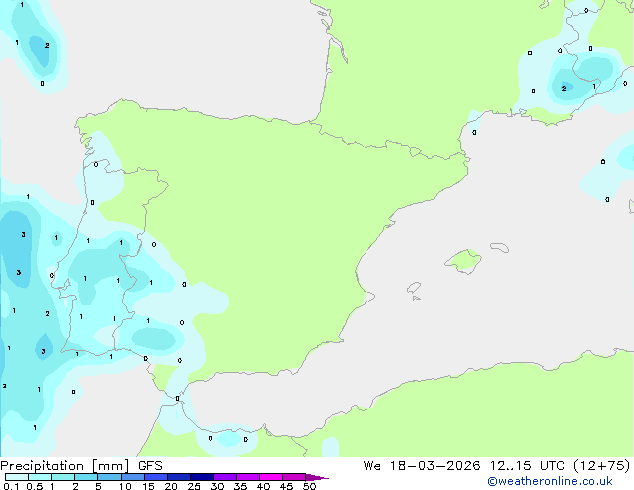Image resolution: width=634 pixels, height=490 pixels.
Task: Click the '(12+75)' forecast offset text
Action: pos(602,466)
